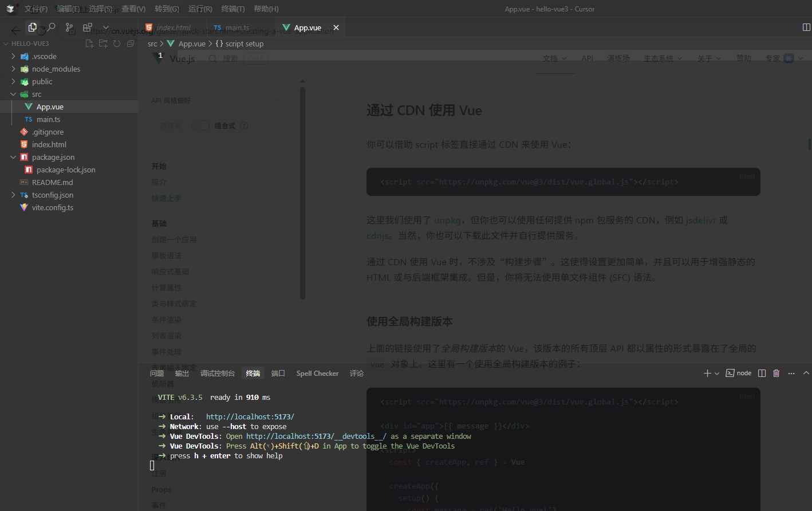Click the git icon beside .gitignore
Image resolution: width=812 pixels, height=511 pixels.
(x=24, y=132)
